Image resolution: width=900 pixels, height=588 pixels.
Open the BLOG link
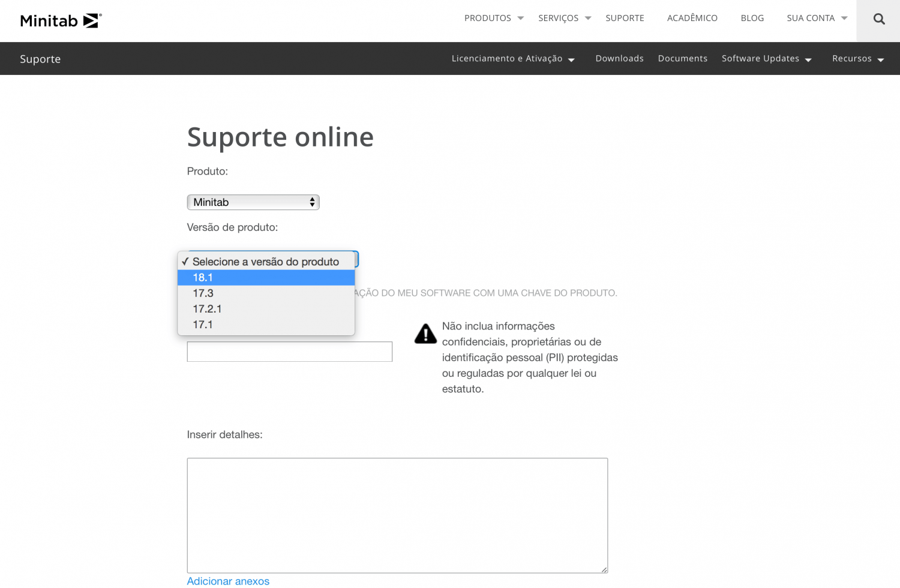752,18
